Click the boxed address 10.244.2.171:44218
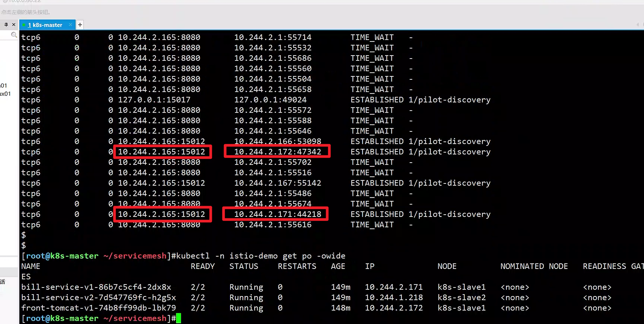Viewport: 644px width, 324px height. pyautogui.click(x=277, y=214)
